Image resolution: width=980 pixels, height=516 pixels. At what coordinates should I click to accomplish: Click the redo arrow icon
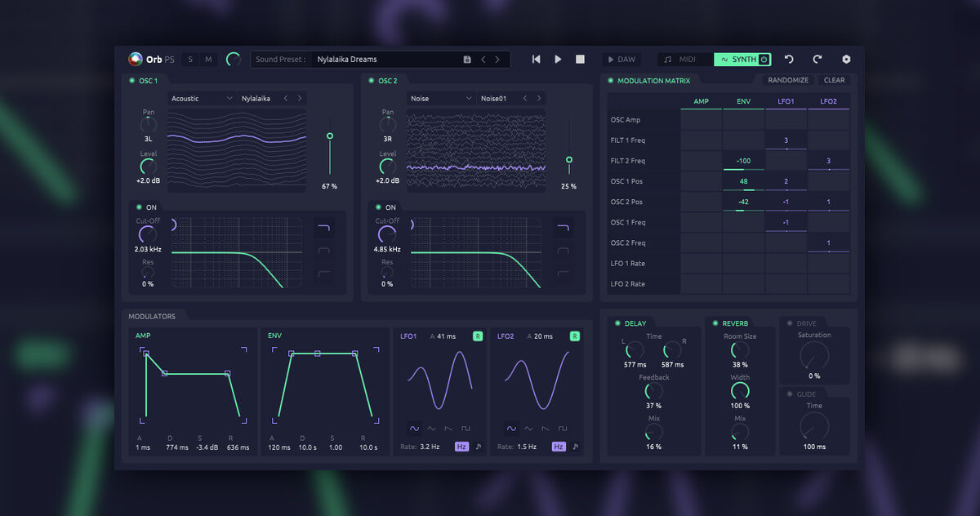point(817,60)
